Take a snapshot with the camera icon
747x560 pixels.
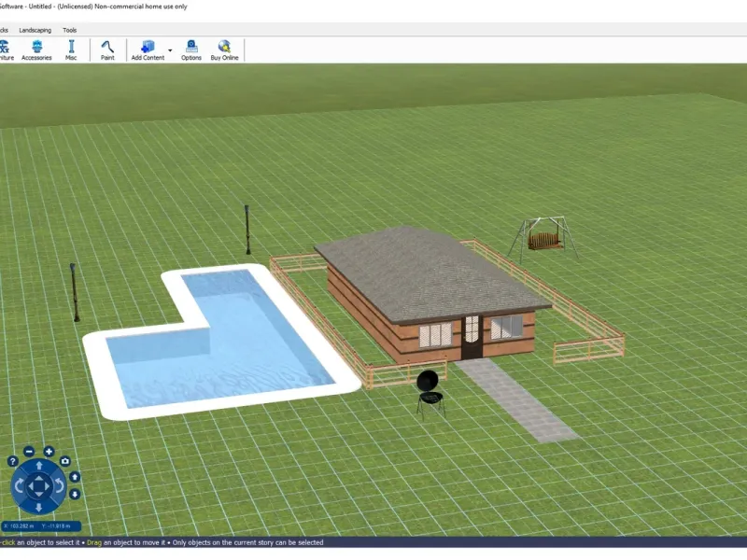click(x=65, y=460)
